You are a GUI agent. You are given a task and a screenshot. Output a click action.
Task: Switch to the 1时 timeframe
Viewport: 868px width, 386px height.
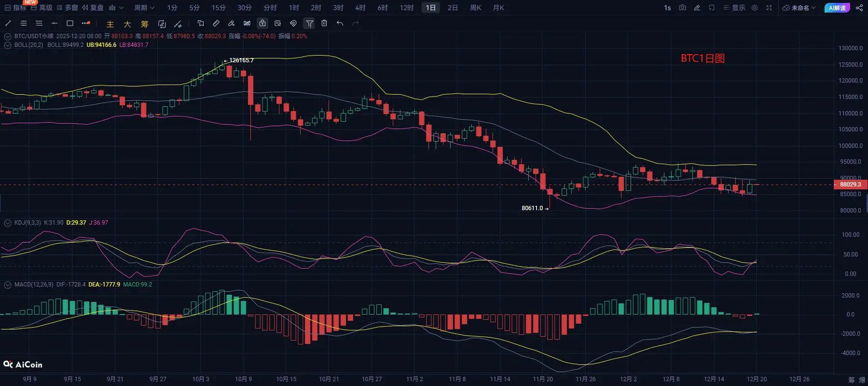coord(294,8)
